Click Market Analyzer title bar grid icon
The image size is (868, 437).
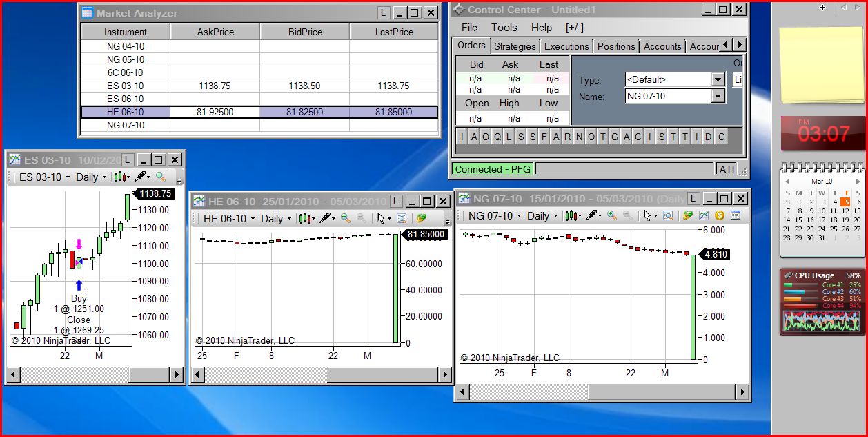[x=88, y=12]
